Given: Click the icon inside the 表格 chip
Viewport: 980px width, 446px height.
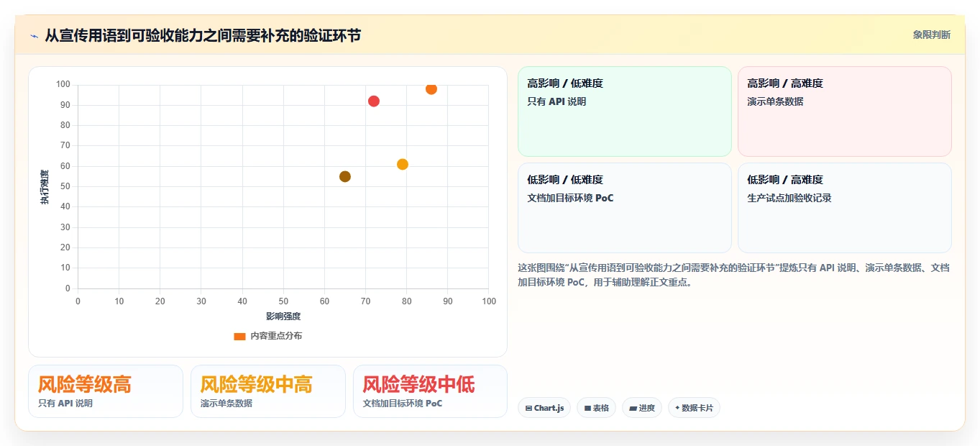Looking at the screenshot, I should pos(587,408).
